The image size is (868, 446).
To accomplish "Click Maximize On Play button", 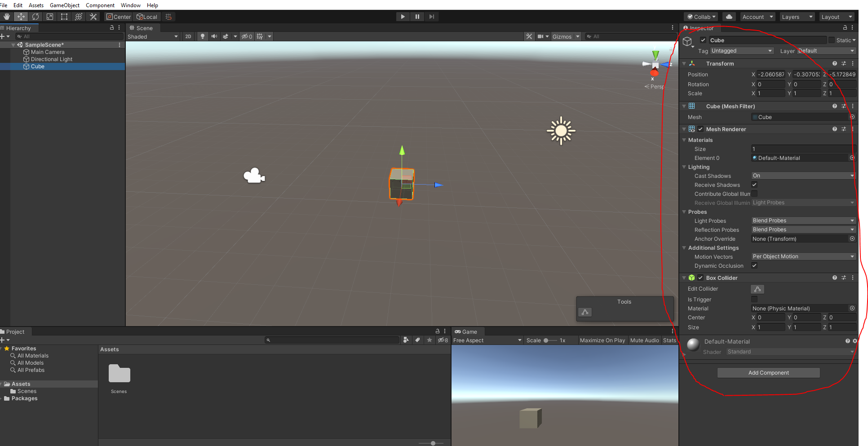I will 602,340.
